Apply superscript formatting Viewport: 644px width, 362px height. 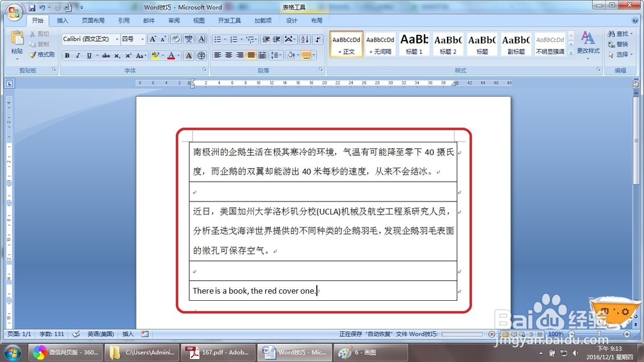[x=128, y=55]
